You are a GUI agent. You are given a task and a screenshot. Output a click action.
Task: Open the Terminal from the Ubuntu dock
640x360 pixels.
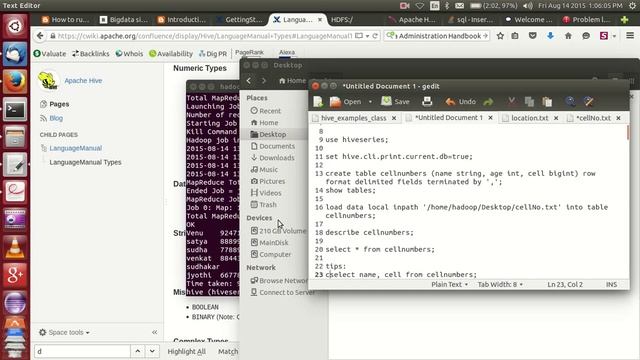(15, 109)
